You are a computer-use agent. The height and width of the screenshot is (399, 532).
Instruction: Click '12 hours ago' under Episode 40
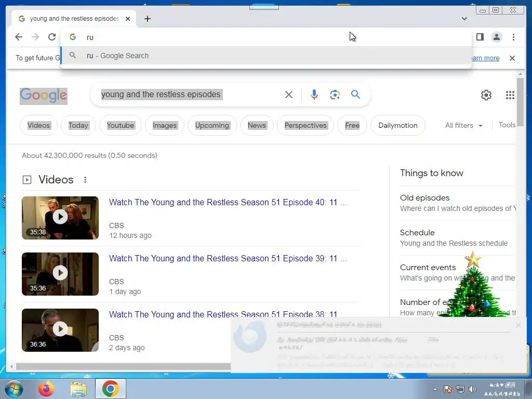point(130,235)
